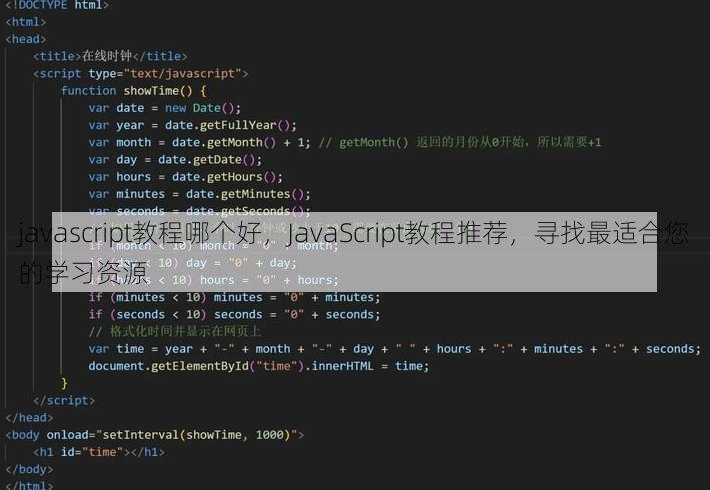Click the h1 id="time" element line

[x=99, y=452]
